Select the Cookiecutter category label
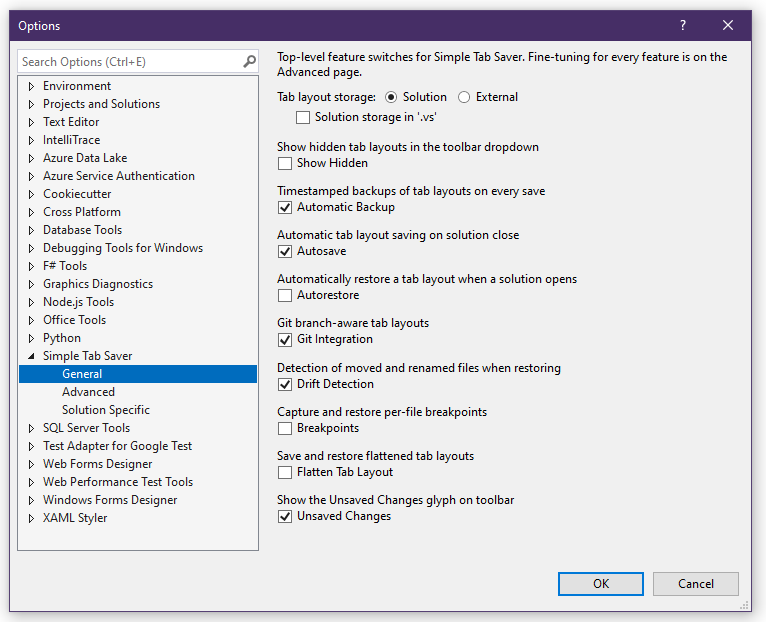Screen dimensions: 766x622 (77, 194)
